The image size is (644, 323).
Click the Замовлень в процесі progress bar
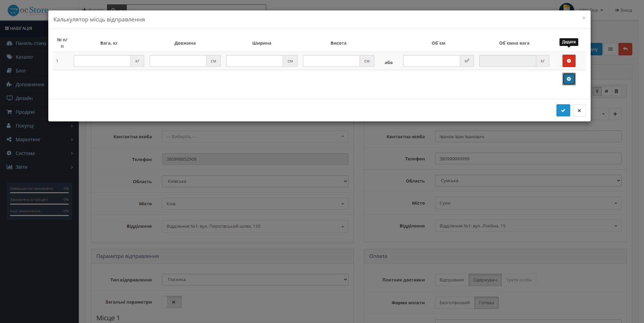(39, 204)
